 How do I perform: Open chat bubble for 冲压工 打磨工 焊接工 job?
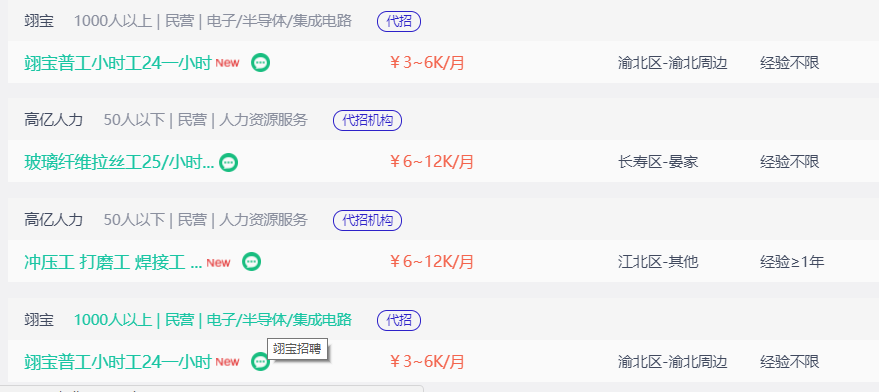[252, 261]
